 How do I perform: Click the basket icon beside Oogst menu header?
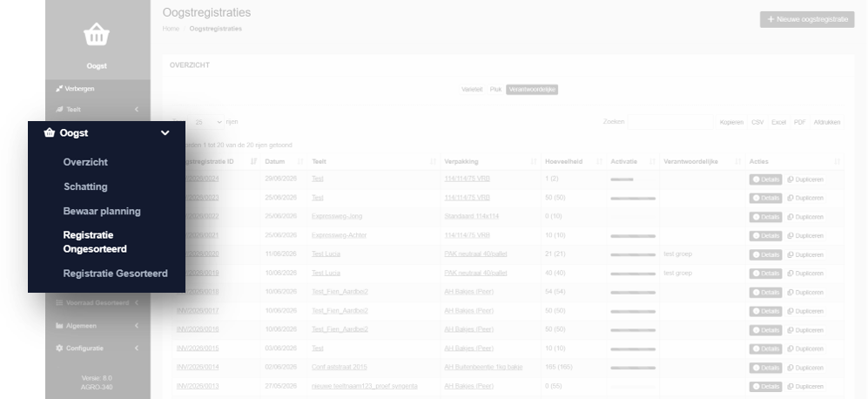click(50, 132)
